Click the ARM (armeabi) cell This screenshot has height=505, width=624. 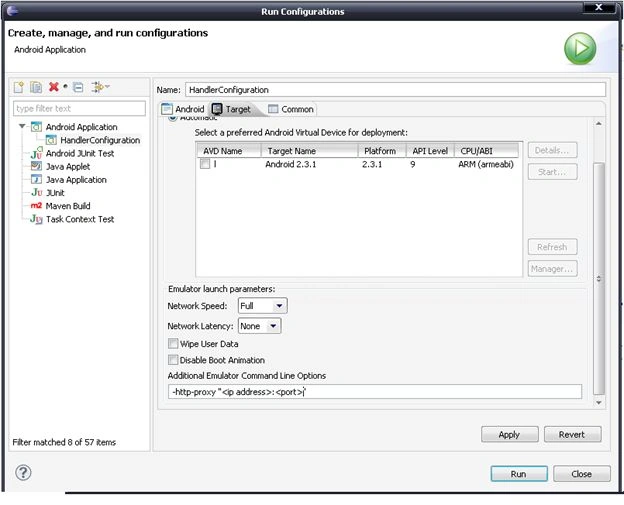(486, 164)
